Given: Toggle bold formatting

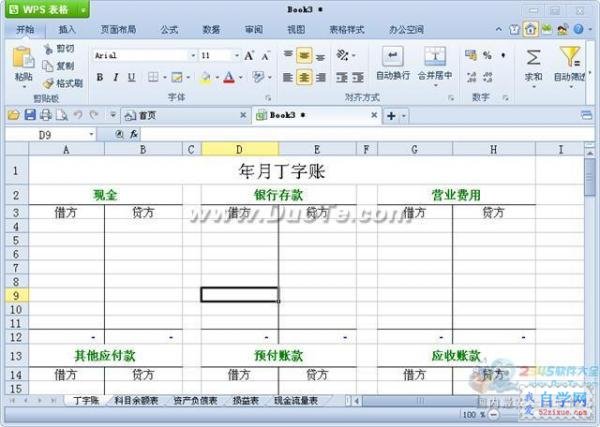Looking at the screenshot, I should (x=100, y=77).
